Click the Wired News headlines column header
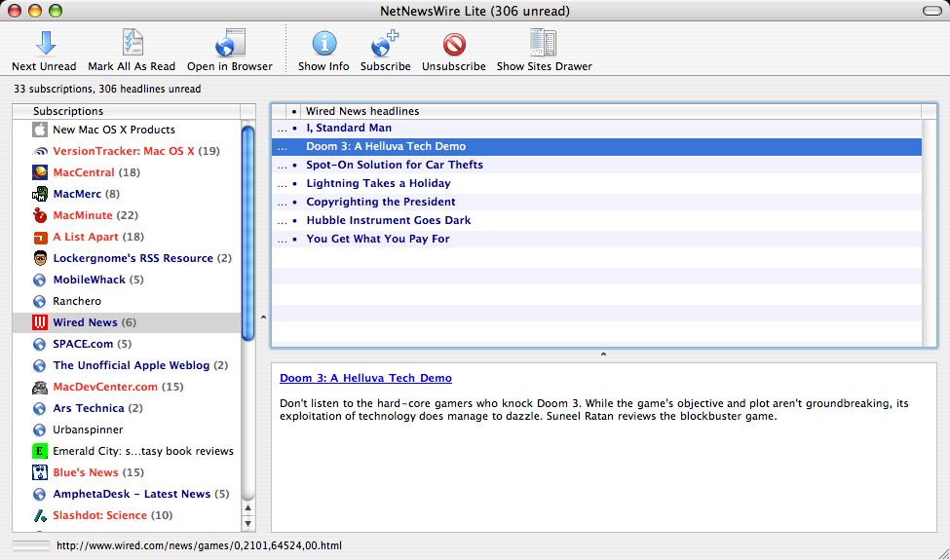The height and width of the screenshot is (560, 950). [x=362, y=111]
